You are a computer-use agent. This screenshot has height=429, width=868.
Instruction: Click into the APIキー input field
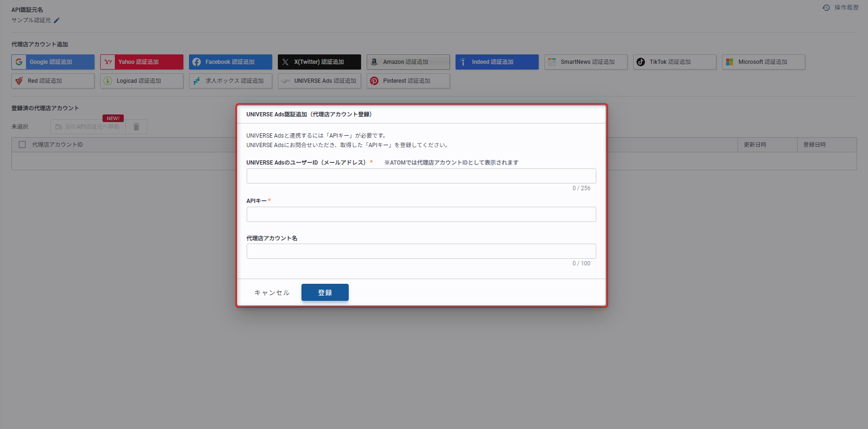(x=421, y=214)
